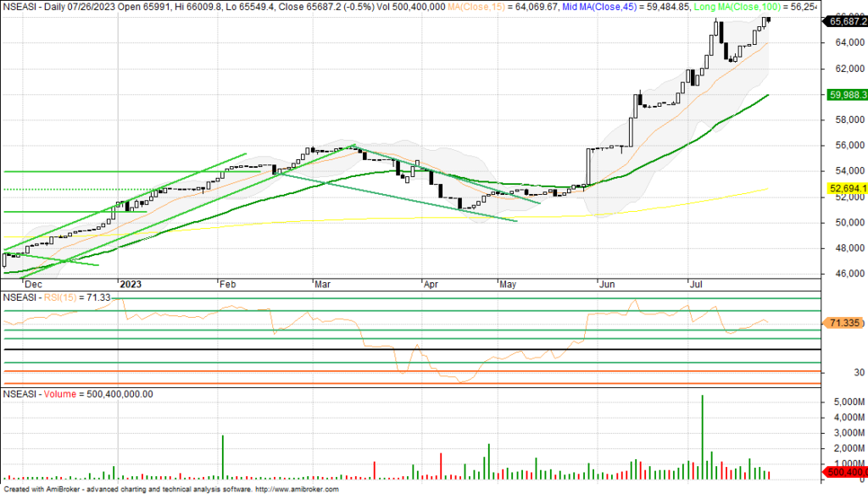Screen dimensions: 868x494
Task: Click the 2023 year marker on time axis
Action: point(131,286)
